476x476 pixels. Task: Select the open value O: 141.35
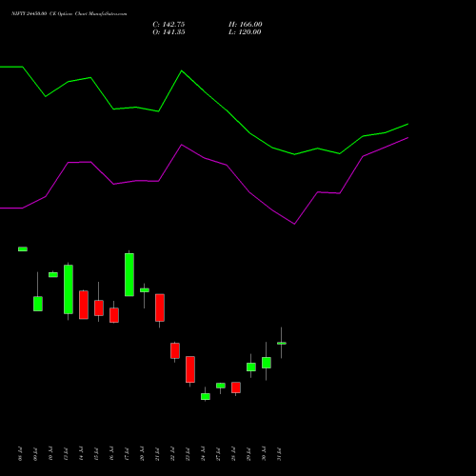(169, 32)
